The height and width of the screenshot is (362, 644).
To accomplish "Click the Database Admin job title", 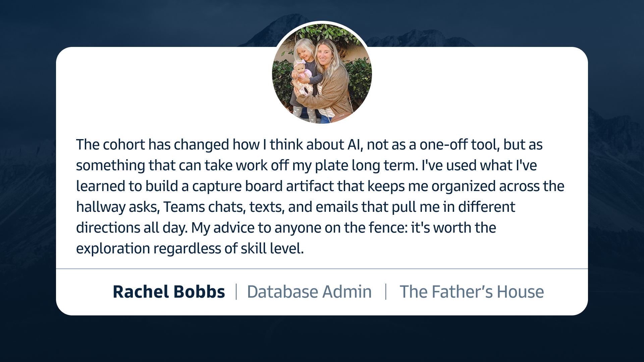I will (309, 292).
